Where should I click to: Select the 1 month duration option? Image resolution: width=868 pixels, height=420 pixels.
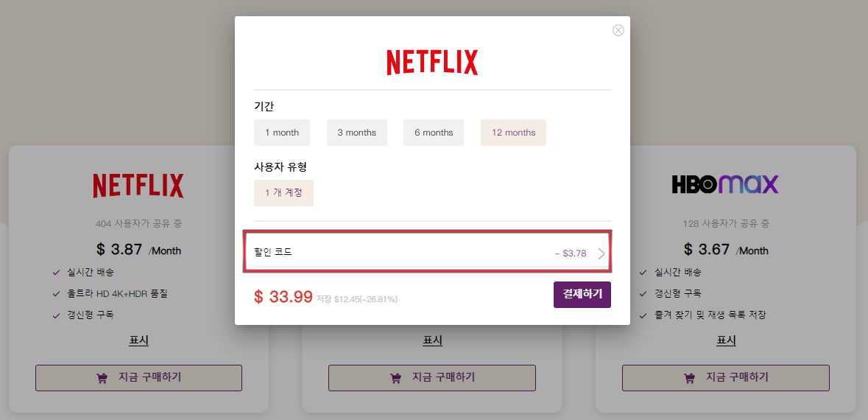pos(282,133)
